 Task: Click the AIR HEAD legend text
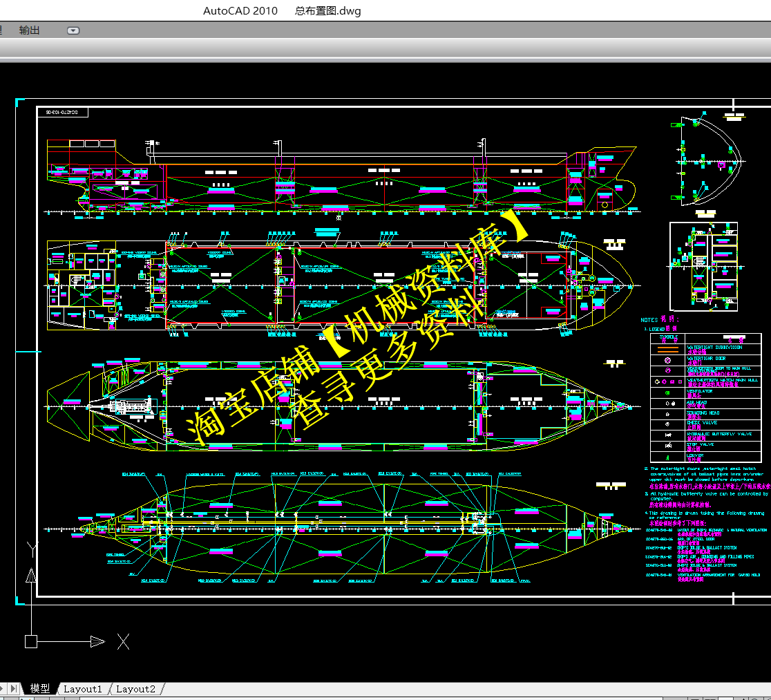pyautogui.click(x=697, y=402)
